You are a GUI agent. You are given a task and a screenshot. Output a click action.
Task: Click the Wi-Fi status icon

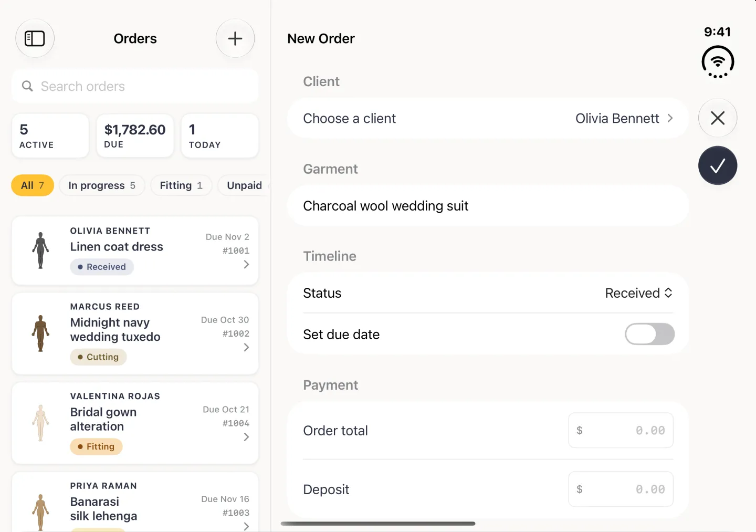tap(718, 62)
